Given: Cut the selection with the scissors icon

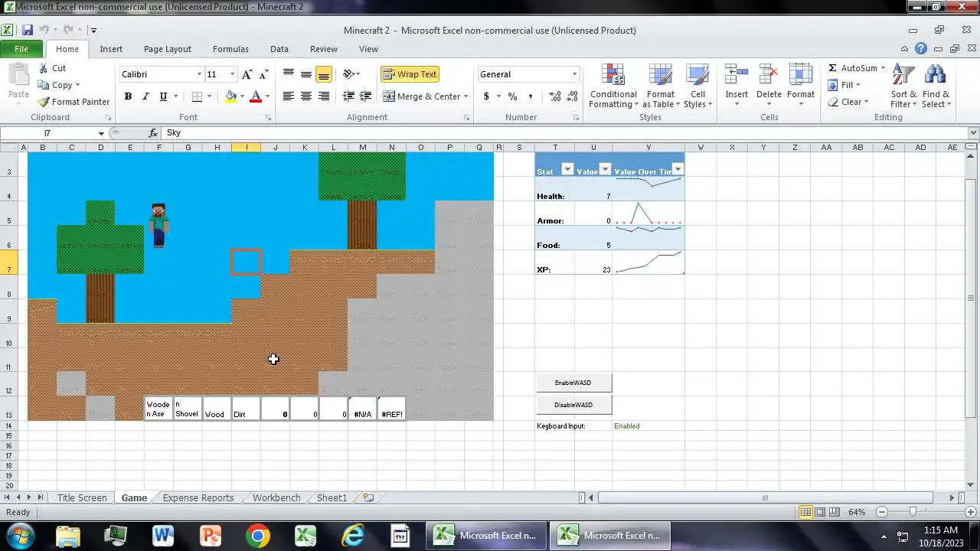Looking at the screenshot, I should pos(43,68).
